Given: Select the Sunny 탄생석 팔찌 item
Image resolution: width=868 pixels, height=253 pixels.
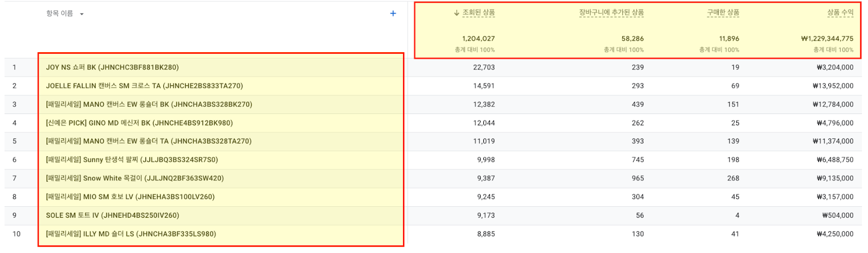Looking at the screenshot, I should coord(132,160).
